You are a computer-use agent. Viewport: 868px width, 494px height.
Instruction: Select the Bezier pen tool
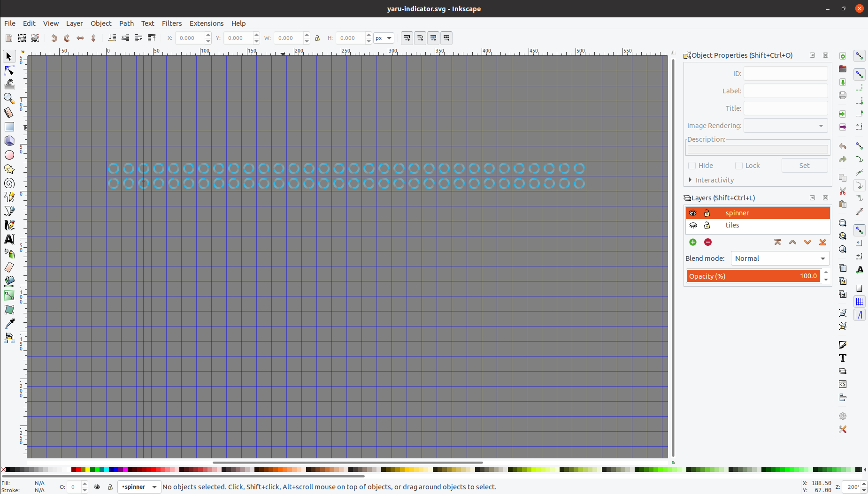tap(9, 211)
